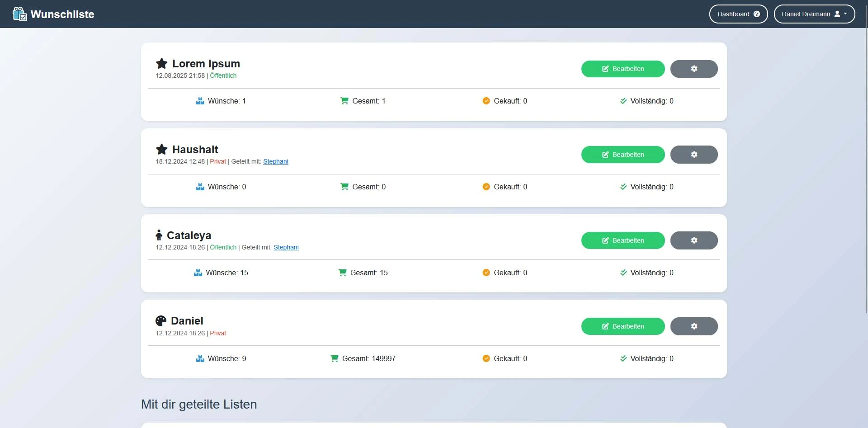Click Bearbeiten for the Daniel list
Image resolution: width=868 pixels, height=428 pixels.
pyautogui.click(x=623, y=326)
